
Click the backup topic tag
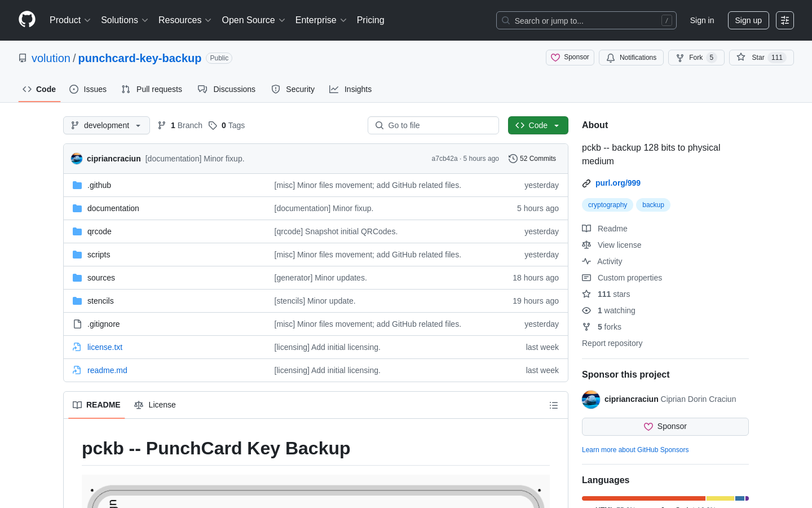coord(653,205)
